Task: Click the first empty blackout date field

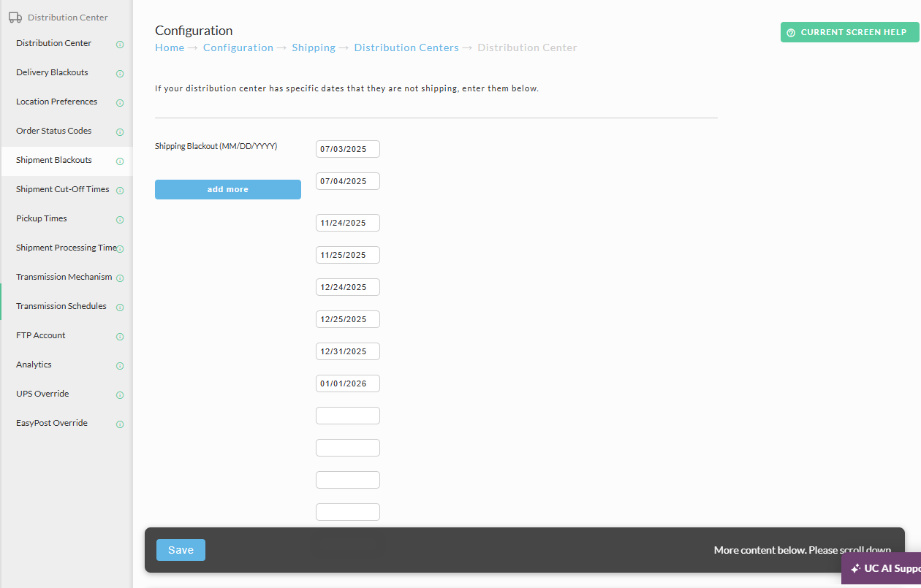Action: click(x=348, y=416)
